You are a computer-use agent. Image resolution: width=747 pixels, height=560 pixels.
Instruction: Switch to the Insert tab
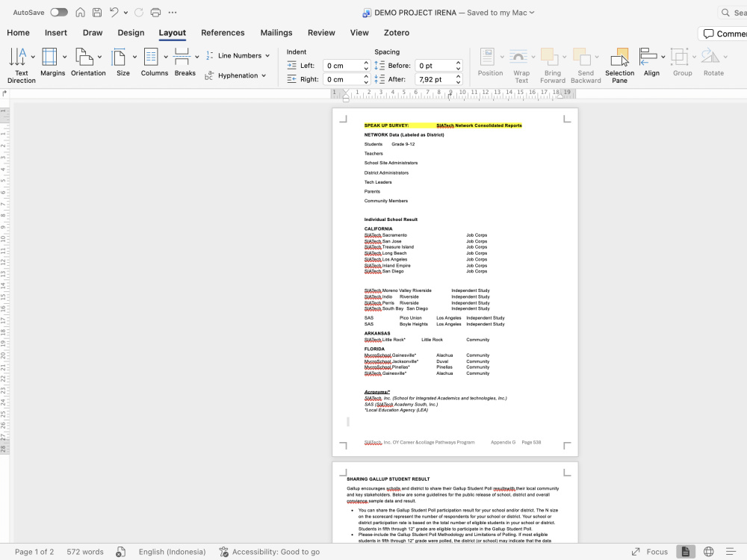click(56, 33)
